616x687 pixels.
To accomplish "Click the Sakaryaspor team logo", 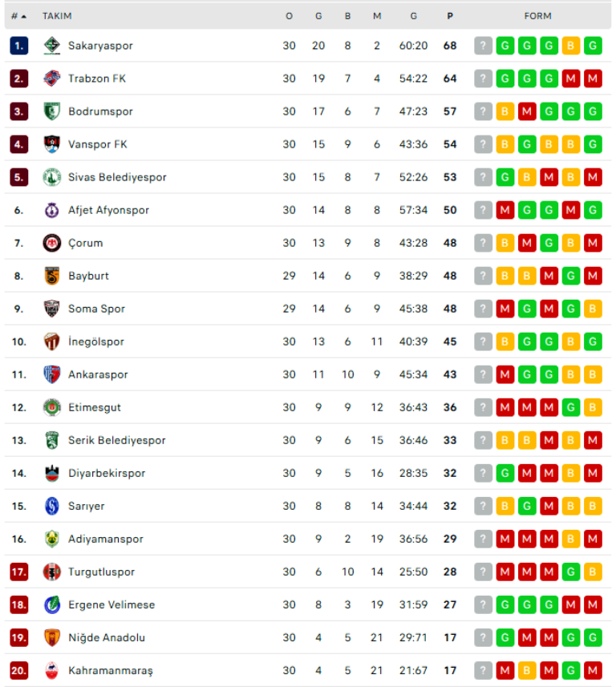I will 52,46.
